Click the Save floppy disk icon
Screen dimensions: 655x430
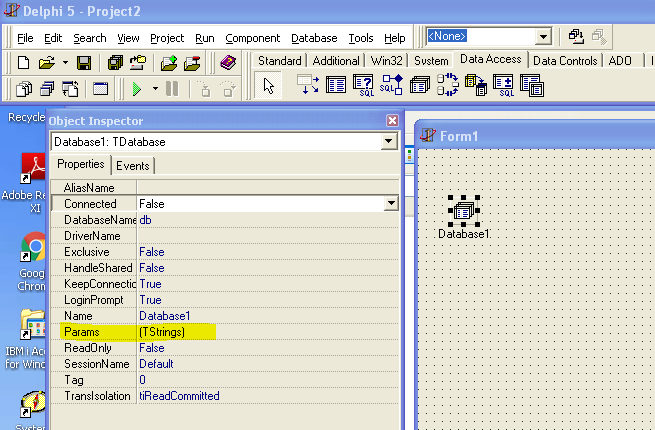(84, 63)
